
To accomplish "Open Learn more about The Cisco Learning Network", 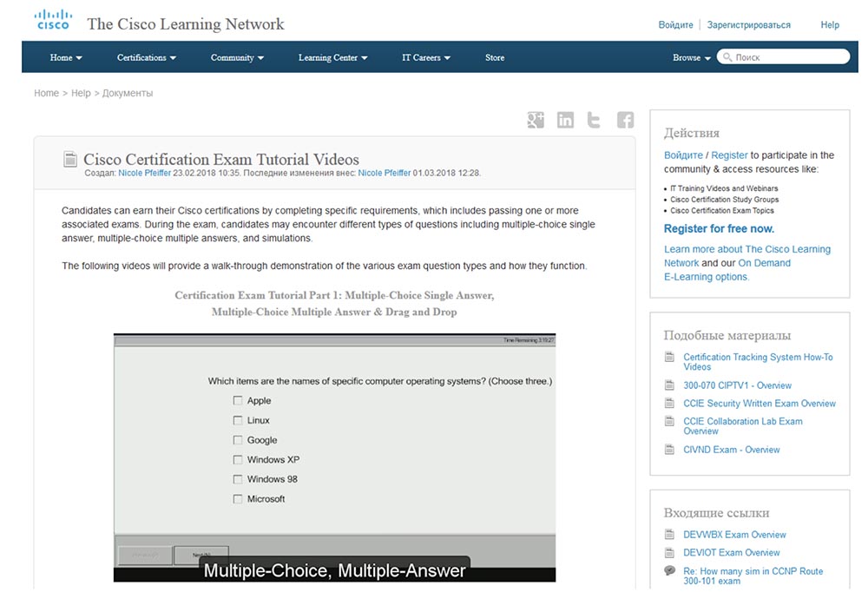I will 747,256.
